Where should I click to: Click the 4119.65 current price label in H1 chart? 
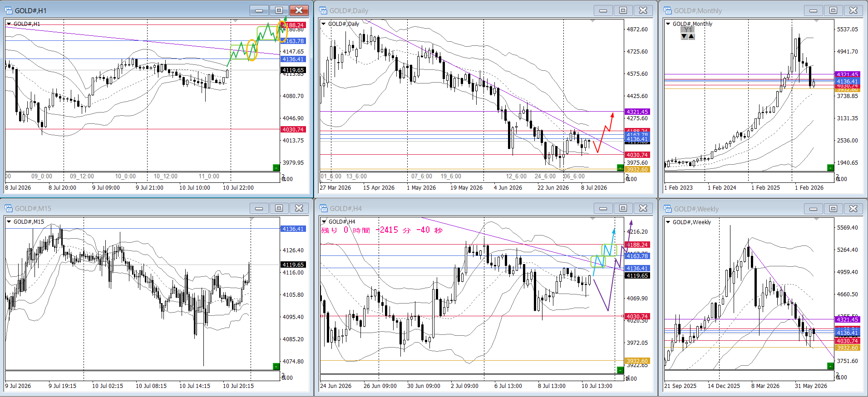tap(293, 70)
